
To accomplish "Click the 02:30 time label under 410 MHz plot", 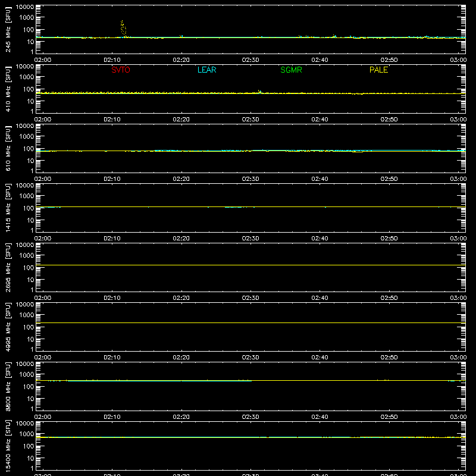I will pos(250,120).
